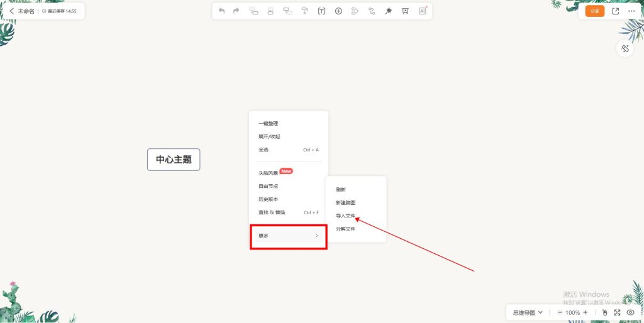This screenshot has width=644, height=323.
Task: Click the 最近保存 14:55 save status
Action: tap(59, 11)
